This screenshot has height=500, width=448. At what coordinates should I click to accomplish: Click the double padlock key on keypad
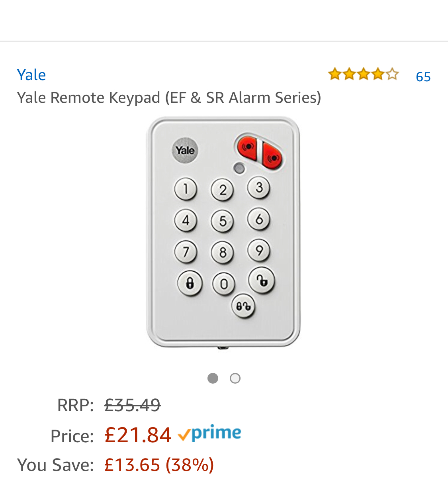(x=243, y=306)
